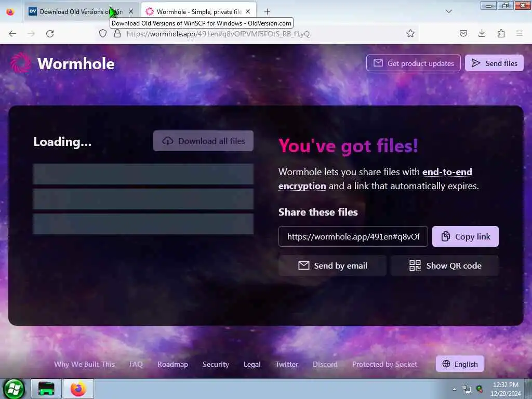
Task: Click the Send by email button
Action: (332, 265)
